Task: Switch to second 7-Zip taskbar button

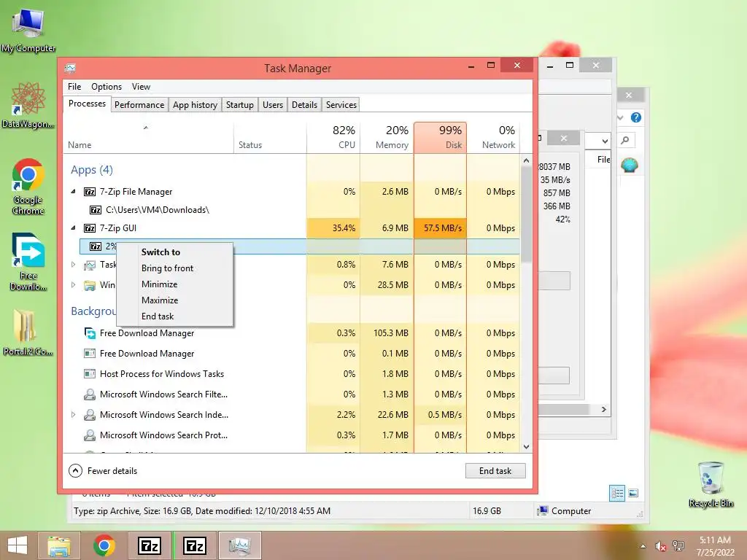Action: point(194,545)
